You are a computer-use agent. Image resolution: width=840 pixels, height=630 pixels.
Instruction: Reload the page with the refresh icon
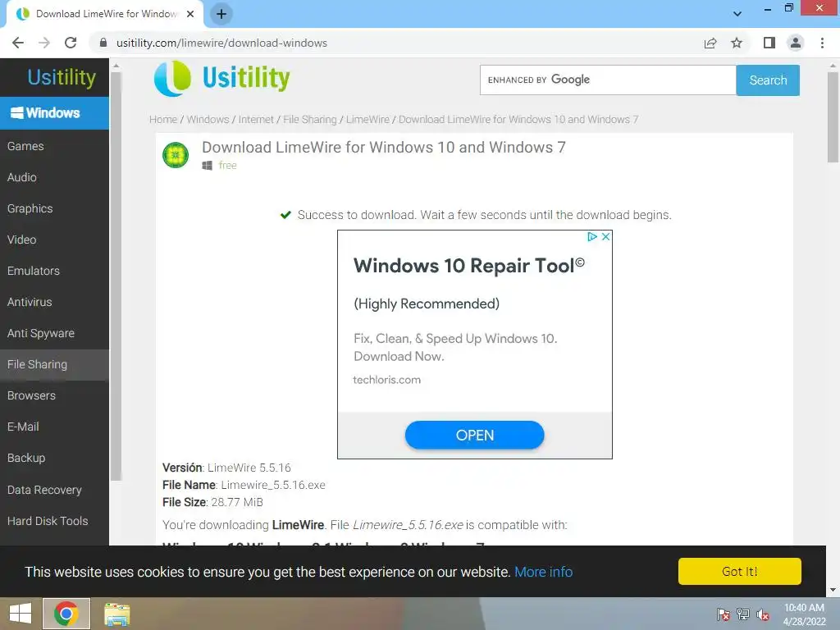pos(71,43)
